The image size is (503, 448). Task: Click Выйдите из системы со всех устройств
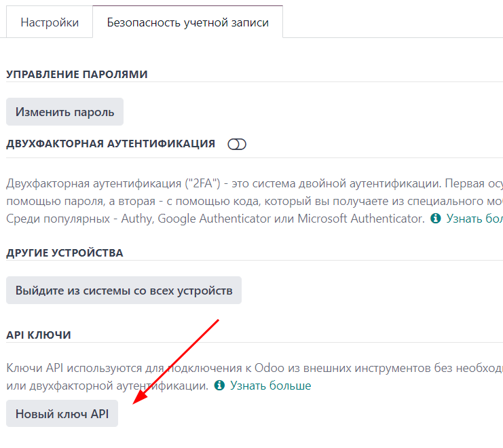[124, 291]
